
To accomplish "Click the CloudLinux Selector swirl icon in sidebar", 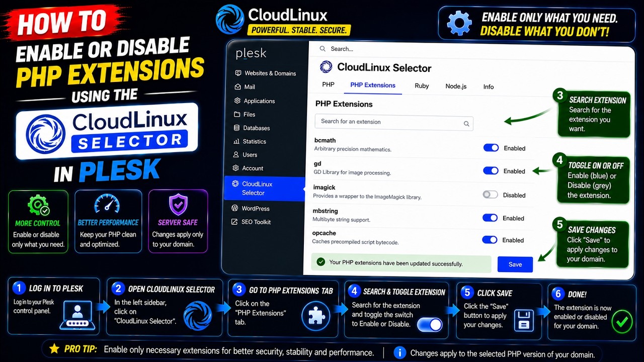I will tap(235, 184).
